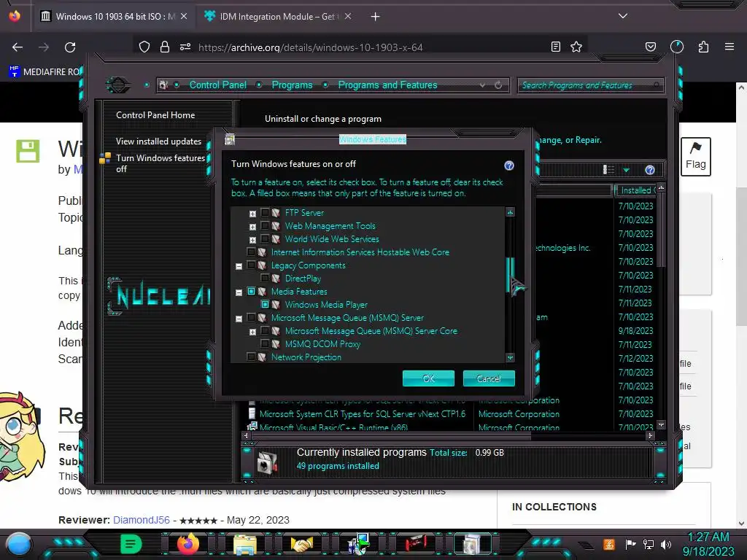Viewport: 747px width, 560px height.
Task: Click the Windows Features list scroll-down arrow
Action: pyautogui.click(x=510, y=357)
